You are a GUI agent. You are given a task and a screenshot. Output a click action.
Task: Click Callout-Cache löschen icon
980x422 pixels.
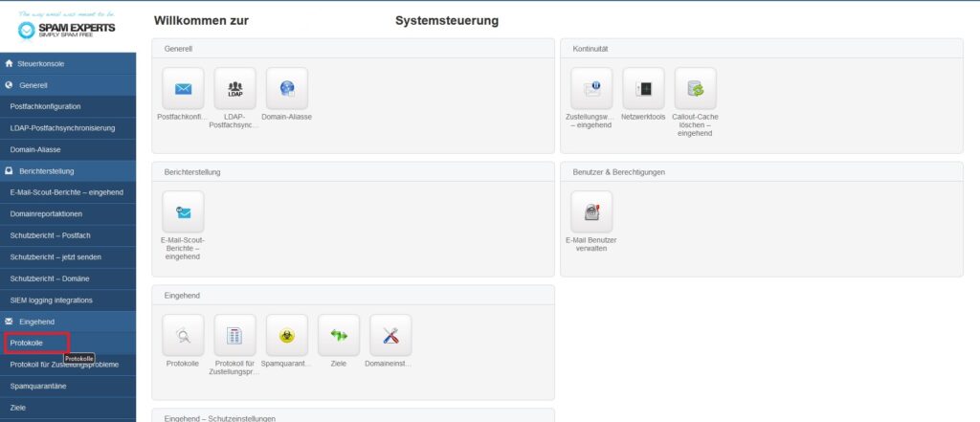(695, 89)
